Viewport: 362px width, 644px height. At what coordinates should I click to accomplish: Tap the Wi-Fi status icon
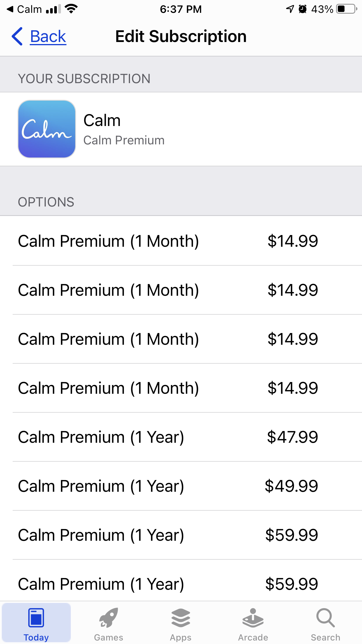pos(71,9)
